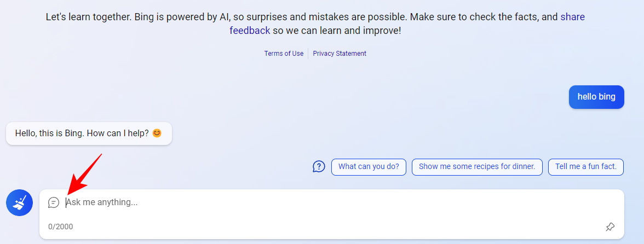Click the 'hello bing' user message bubble
The height and width of the screenshot is (244, 644).
pyautogui.click(x=596, y=97)
